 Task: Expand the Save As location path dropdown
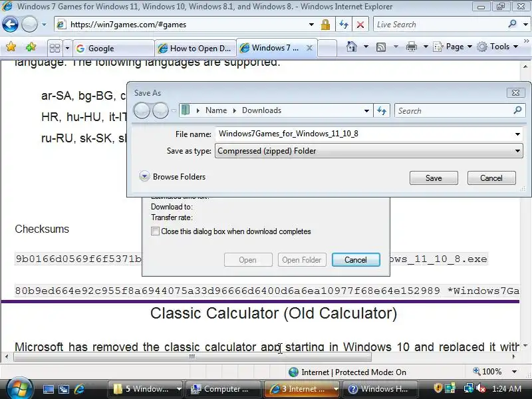366,110
